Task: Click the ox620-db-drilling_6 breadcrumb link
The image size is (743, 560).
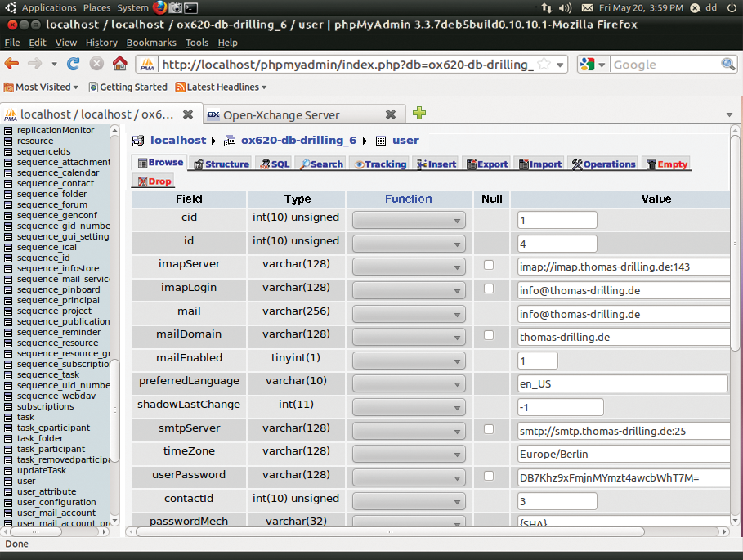Action: [x=298, y=141]
